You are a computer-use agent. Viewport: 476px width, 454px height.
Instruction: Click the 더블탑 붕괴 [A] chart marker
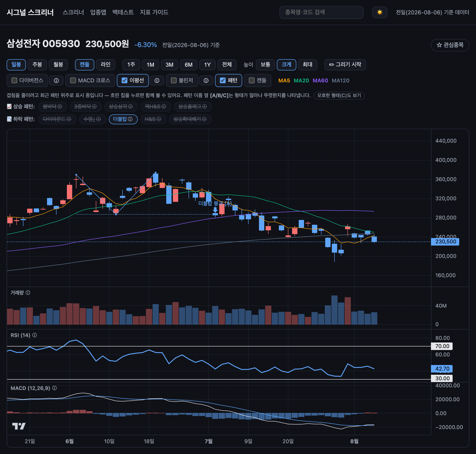pos(215,204)
